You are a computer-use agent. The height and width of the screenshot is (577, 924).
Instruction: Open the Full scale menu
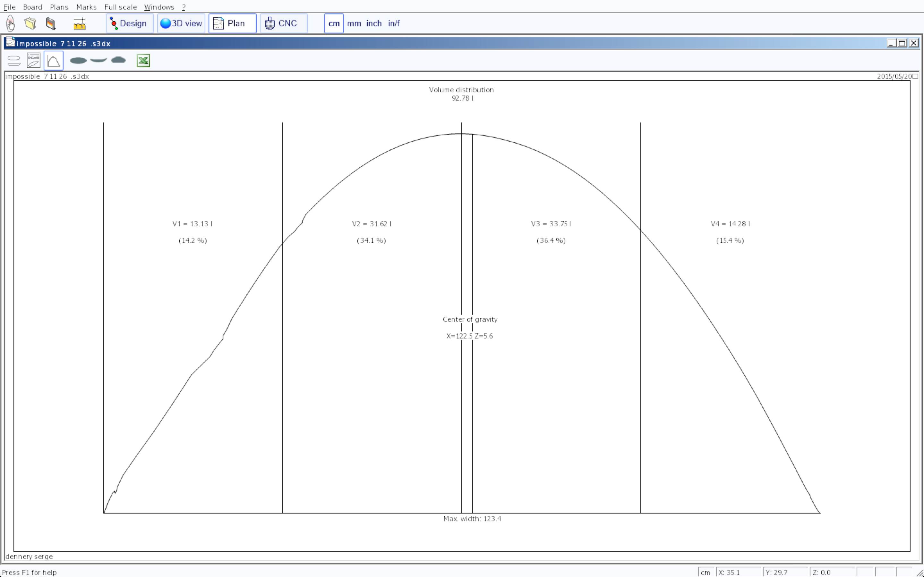tap(120, 7)
